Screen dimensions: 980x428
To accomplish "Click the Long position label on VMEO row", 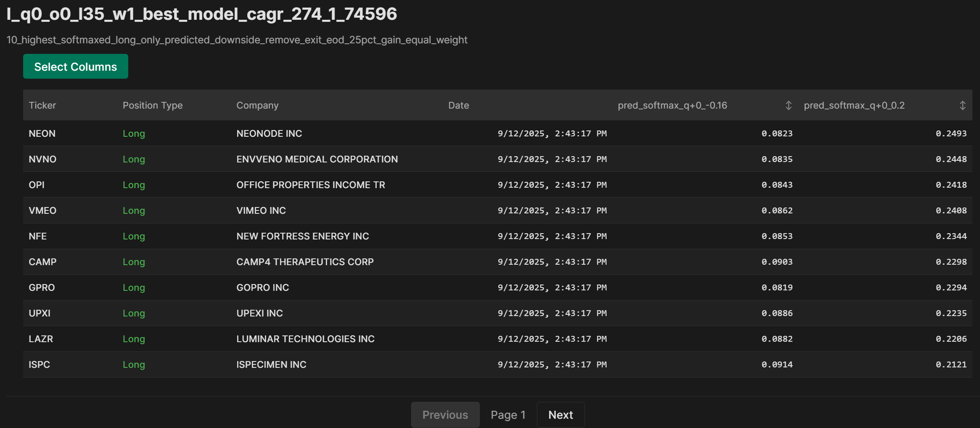I will coord(134,210).
